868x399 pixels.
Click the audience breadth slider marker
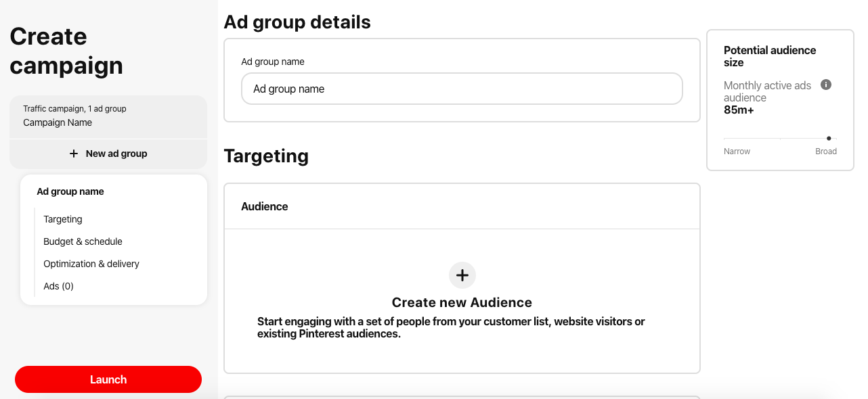829,138
